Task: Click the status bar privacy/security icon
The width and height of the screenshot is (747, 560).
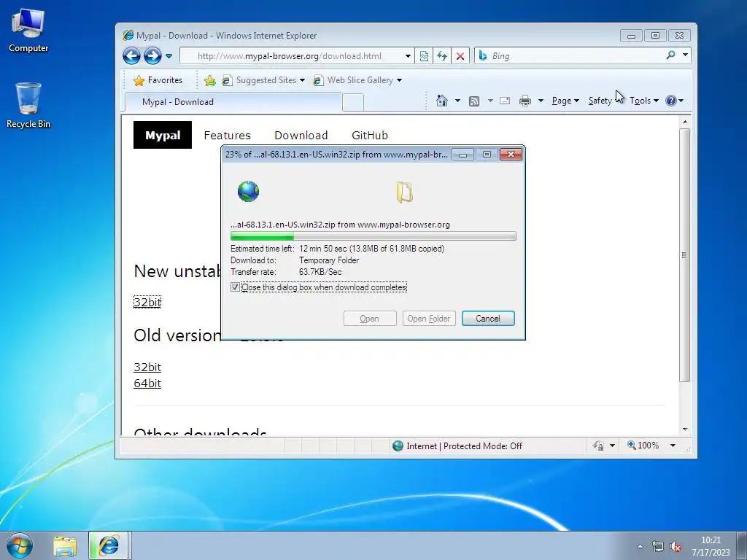Action: (598, 446)
